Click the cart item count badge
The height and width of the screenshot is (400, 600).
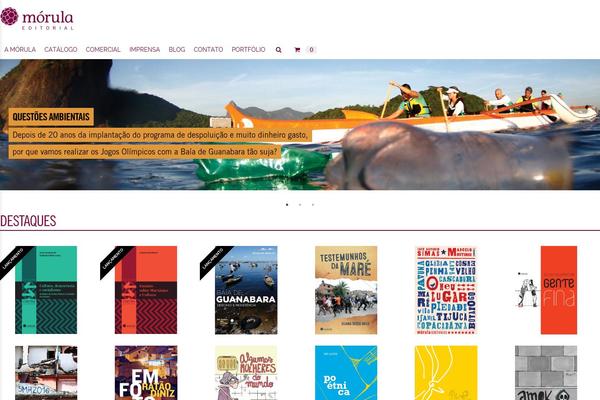(311, 50)
